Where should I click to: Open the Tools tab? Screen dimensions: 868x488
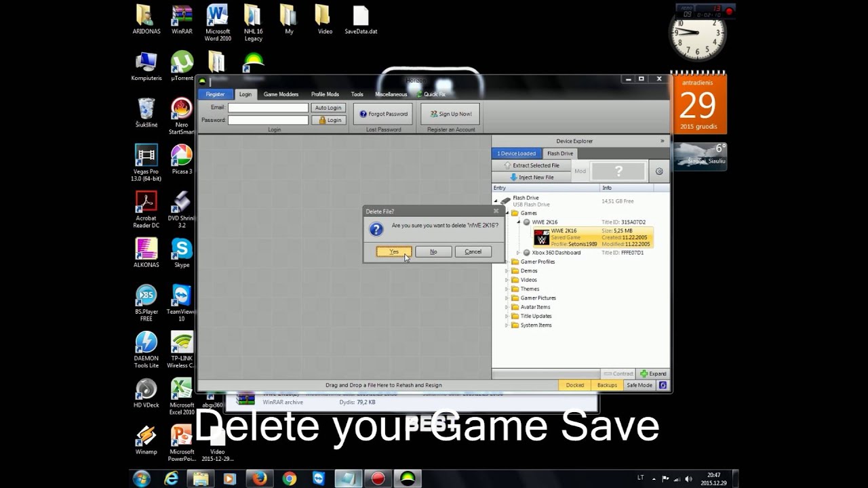[357, 94]
